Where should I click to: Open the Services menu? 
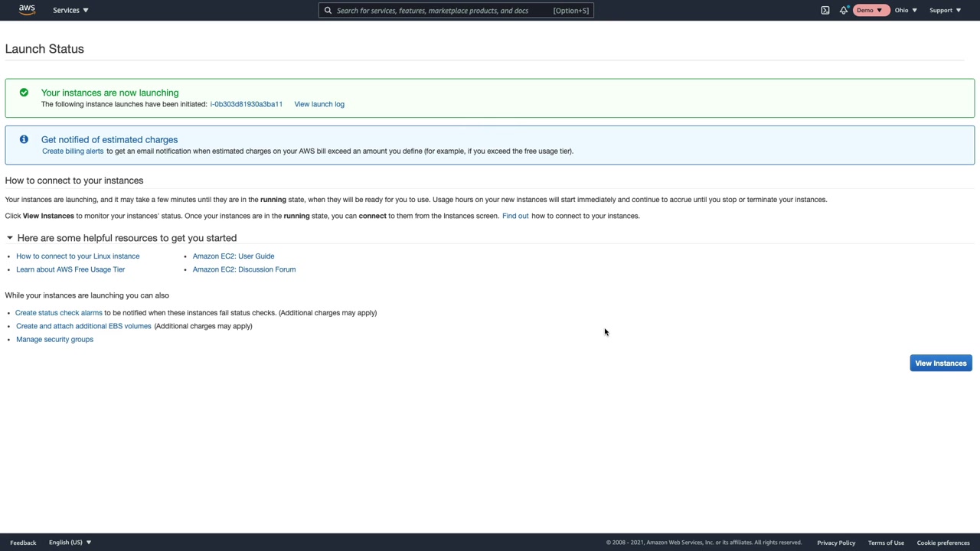tap(70, 10)
